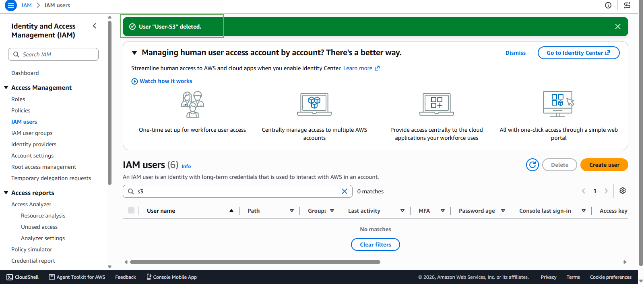Collapse the Access reports section
The image size is (644, 284).
click(6, 193)
